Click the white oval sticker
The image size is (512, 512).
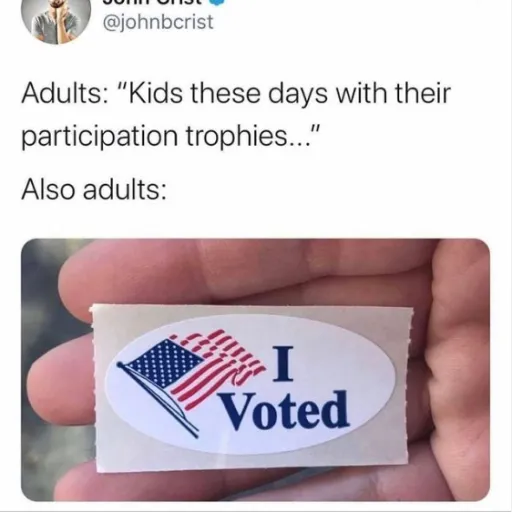tap(251, 385)
